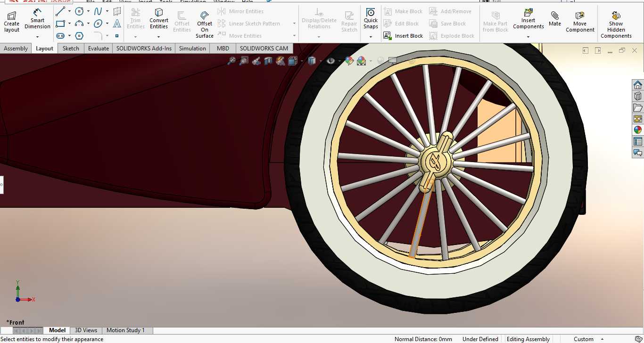Click the Move Component tool
Image resolution: width=644 pixels, height=343 pixels.
coord(580,22)
